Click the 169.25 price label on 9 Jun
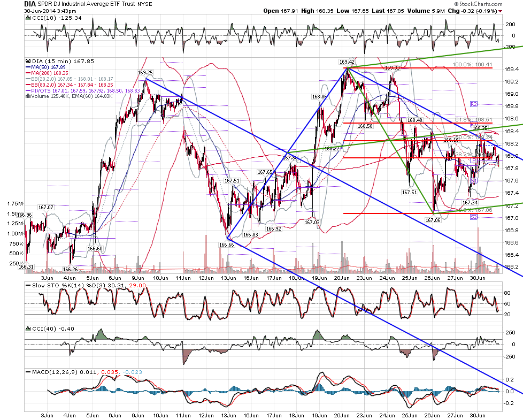The width and height of the screenshot is (523, 420). click(x=145, y=72)
